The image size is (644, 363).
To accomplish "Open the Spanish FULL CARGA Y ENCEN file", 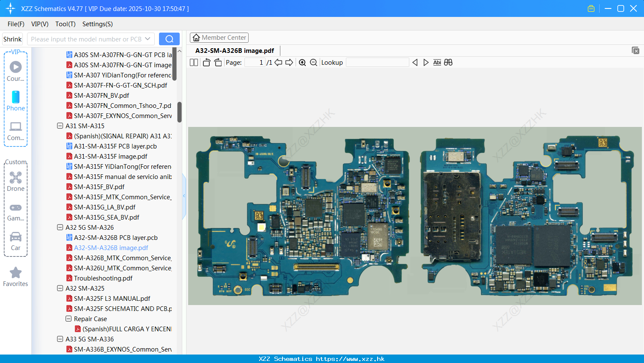I will coord(127,329).
